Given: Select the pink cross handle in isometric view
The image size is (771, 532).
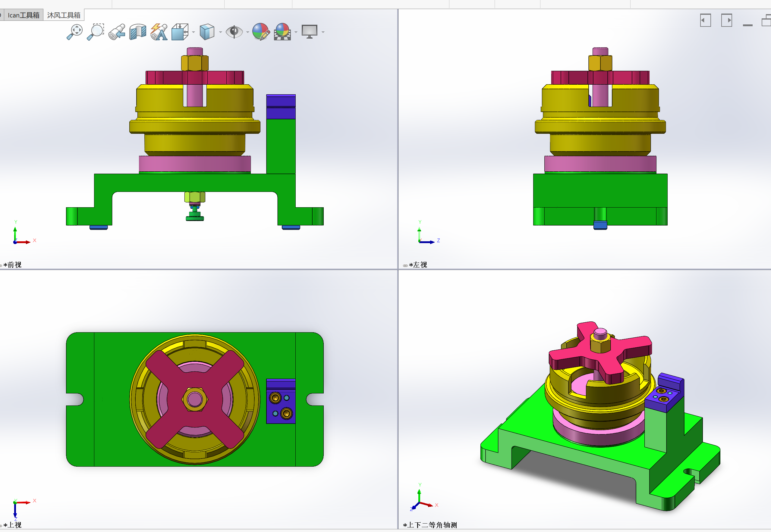Looking at the screenshot, I should click(600, 353).
